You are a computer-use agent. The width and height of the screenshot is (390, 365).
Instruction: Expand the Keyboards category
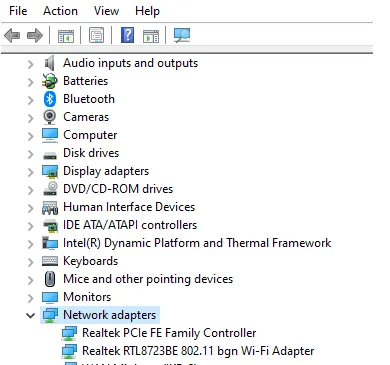pyautogui.click(x=31, y=262)
